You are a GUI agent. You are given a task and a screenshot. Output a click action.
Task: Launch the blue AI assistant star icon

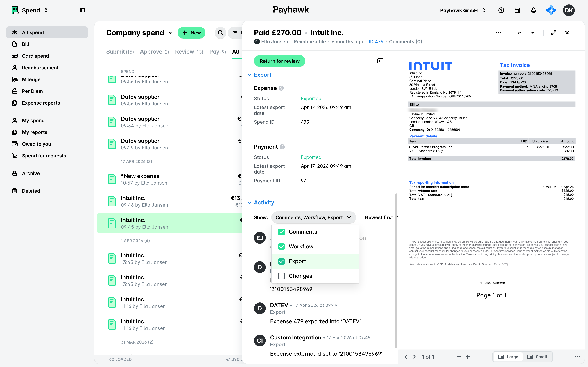(x=551, y=10)
